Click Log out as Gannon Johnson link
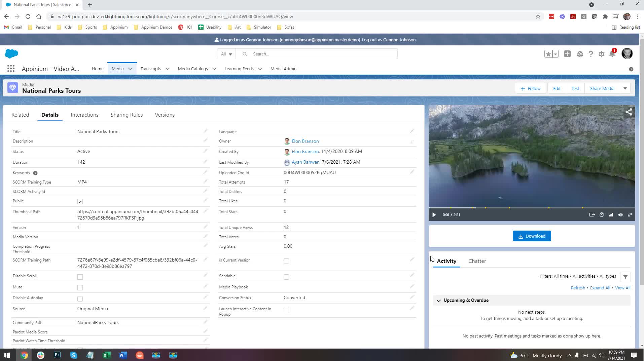This screenshot has height=361, width=644. [388, 40]
